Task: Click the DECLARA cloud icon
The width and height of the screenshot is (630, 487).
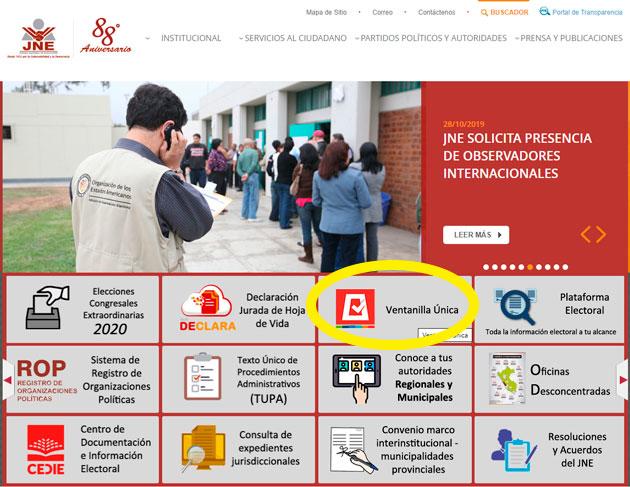Action: [207, 308]
